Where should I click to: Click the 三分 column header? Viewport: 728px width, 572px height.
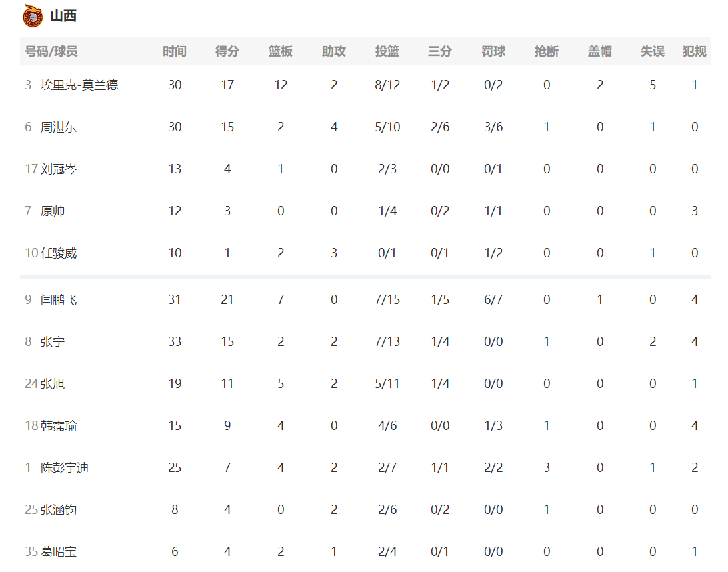pyautogui.click(x=440, y=51)
